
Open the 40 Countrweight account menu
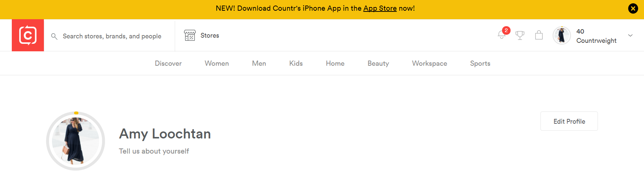(596, 36)
